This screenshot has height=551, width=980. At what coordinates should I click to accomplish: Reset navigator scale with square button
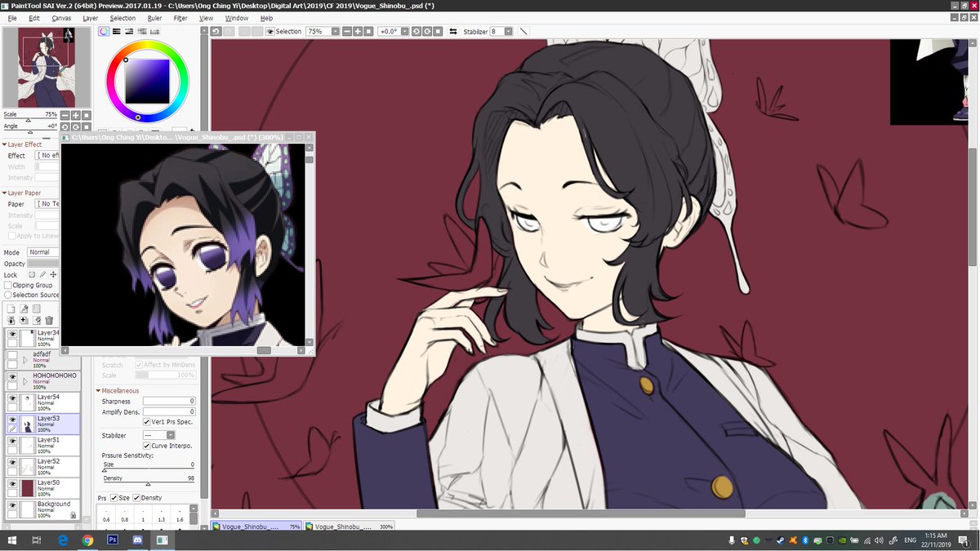[86, 116]
